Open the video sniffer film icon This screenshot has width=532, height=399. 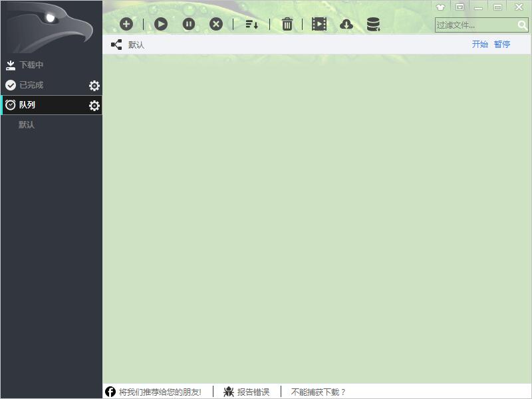pyautogui.click(x=319, y=24)
